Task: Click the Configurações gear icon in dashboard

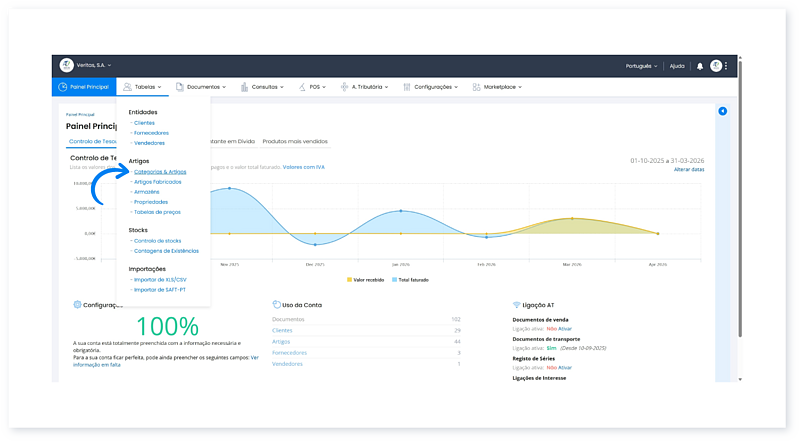Action: tap(78, 304)
